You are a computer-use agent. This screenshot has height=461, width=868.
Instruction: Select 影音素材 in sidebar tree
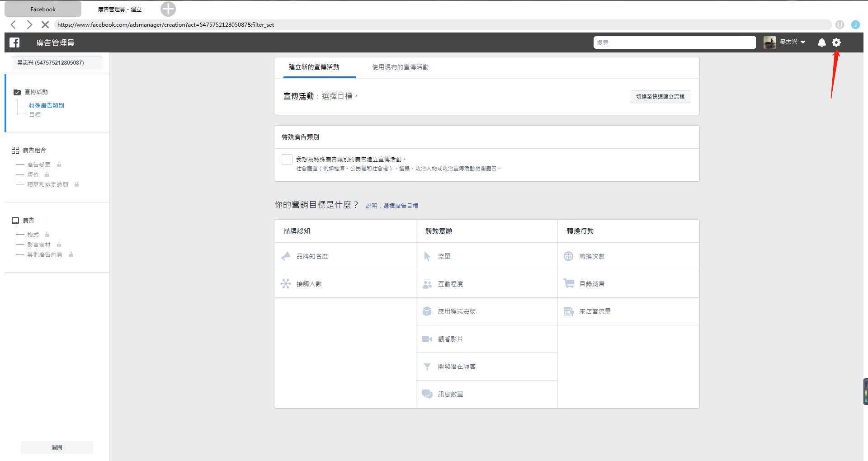click(x=39, y=245)
